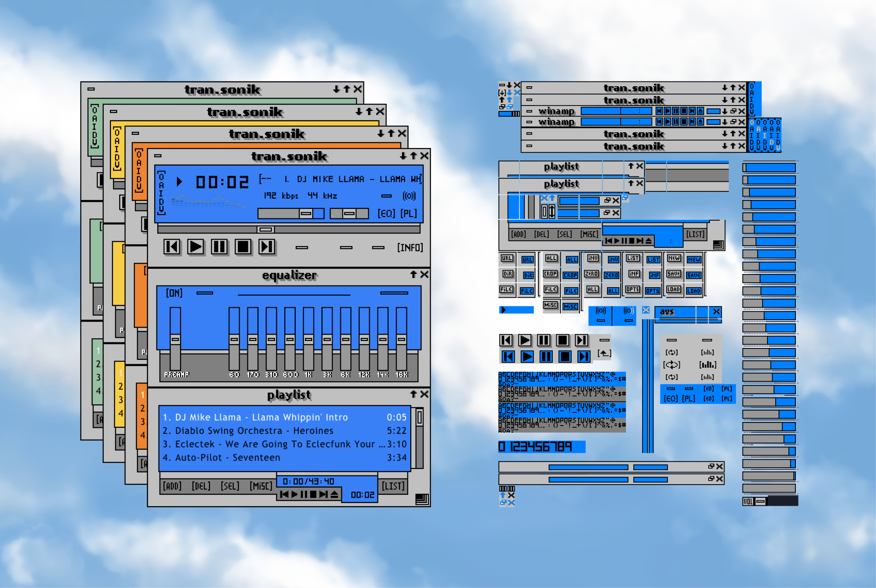Click the spectrum visualizer in main display

point(208,201)
